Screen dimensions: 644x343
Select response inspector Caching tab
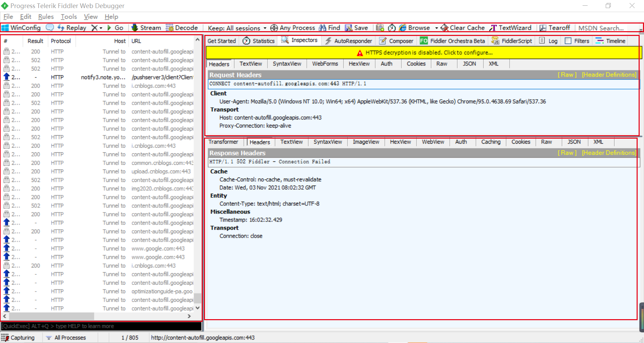tap(491, 142)
